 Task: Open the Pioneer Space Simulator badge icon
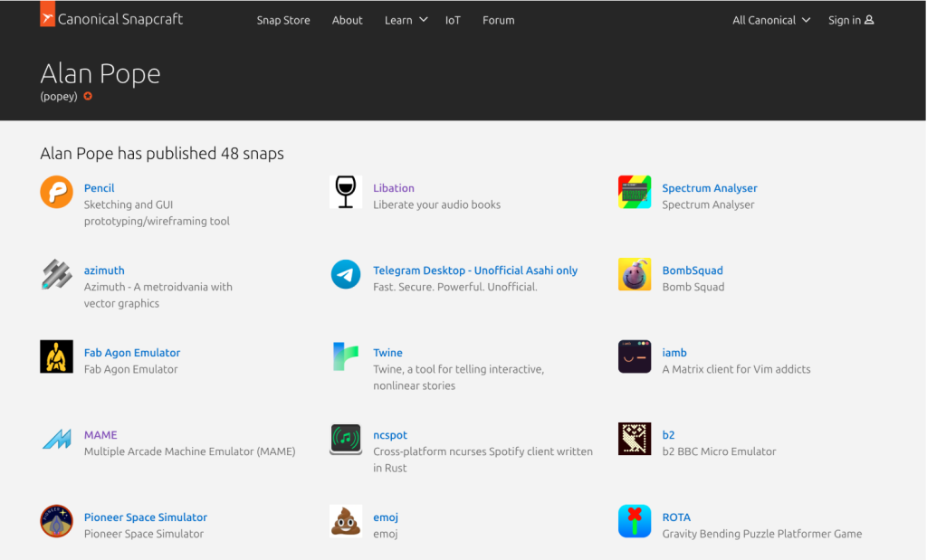pyautogui.click(x=57, y=521)
